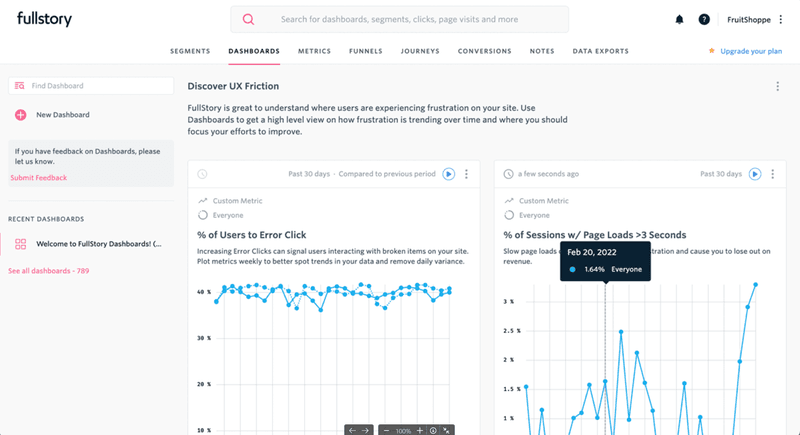Click the fullstory logo

44,19
